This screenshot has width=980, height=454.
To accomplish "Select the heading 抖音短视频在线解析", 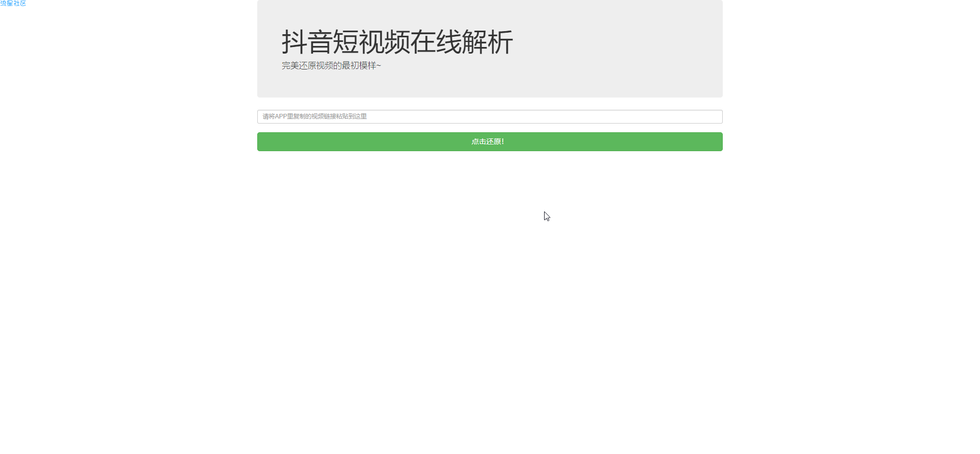I will (x=397, y=42).
